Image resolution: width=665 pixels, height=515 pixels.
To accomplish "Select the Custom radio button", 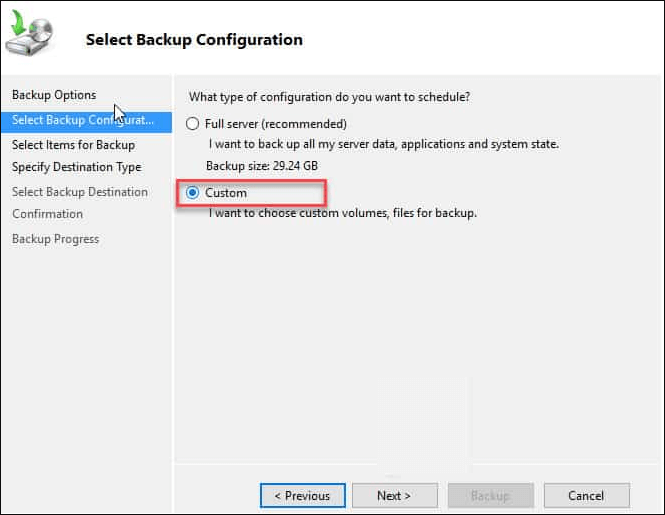I will click(193, 193).
